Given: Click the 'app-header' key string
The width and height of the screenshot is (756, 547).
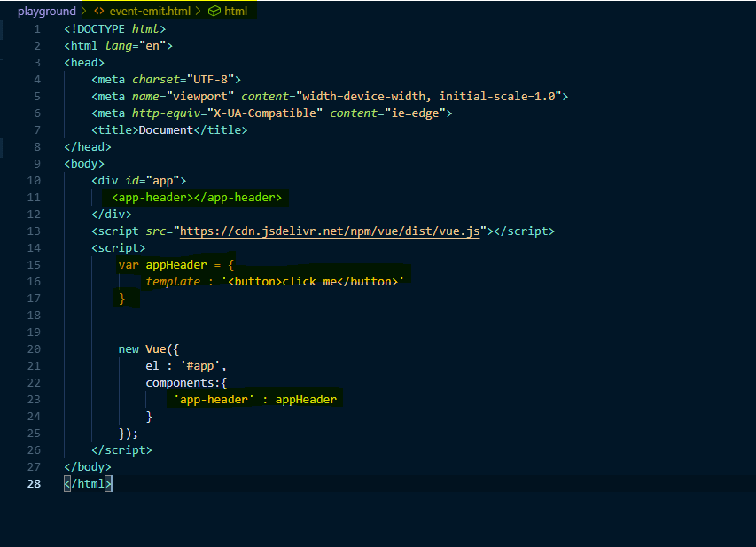Looking at the screenshot, I should click(214, 400).
